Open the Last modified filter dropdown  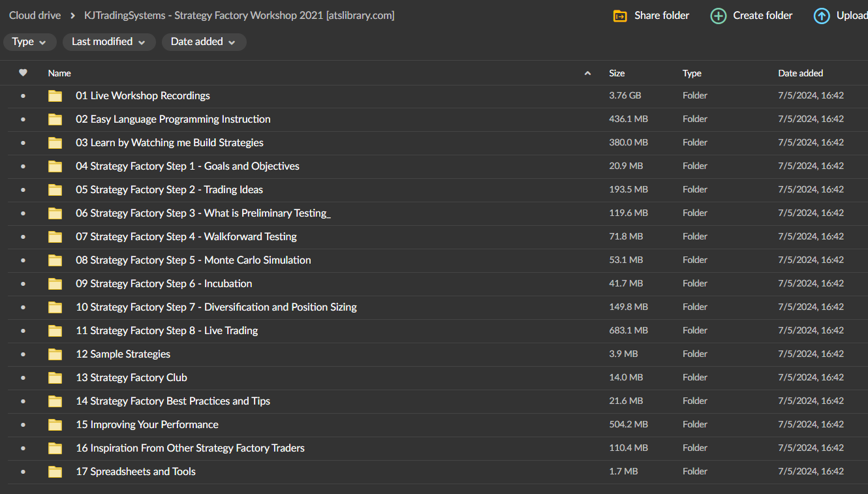tap(108, 42)
